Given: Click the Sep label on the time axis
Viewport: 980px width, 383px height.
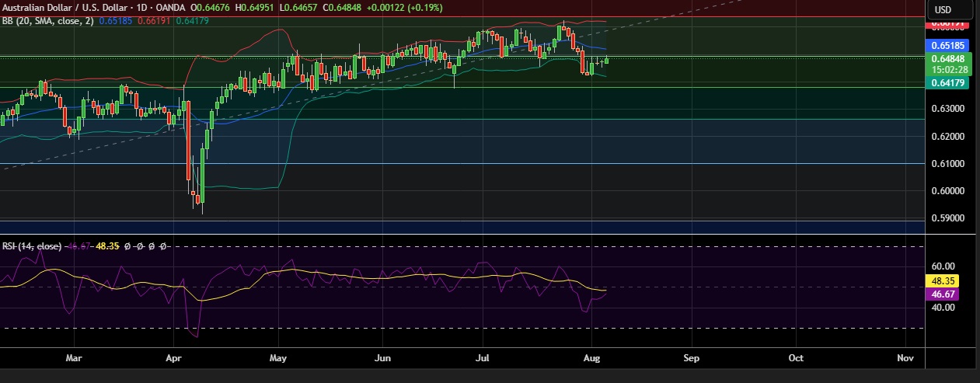Looking at the screenshot, I should (x=692, y=359).
